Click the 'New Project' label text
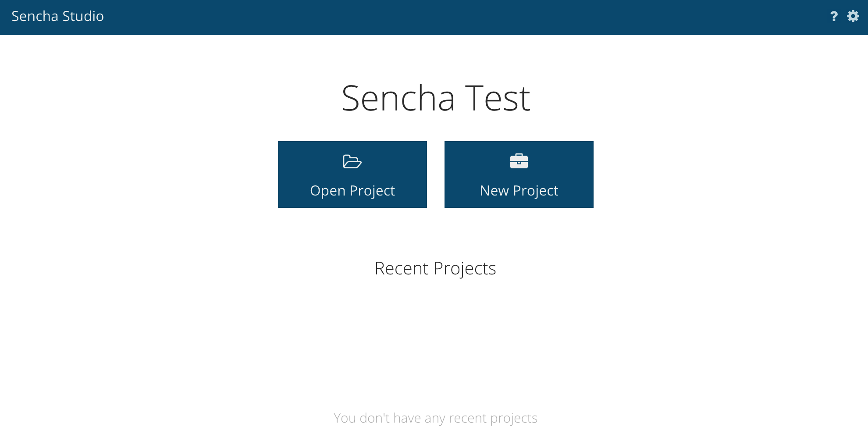Image resolution: width=868 pixels, height=441 pixels. coord(519,191)
